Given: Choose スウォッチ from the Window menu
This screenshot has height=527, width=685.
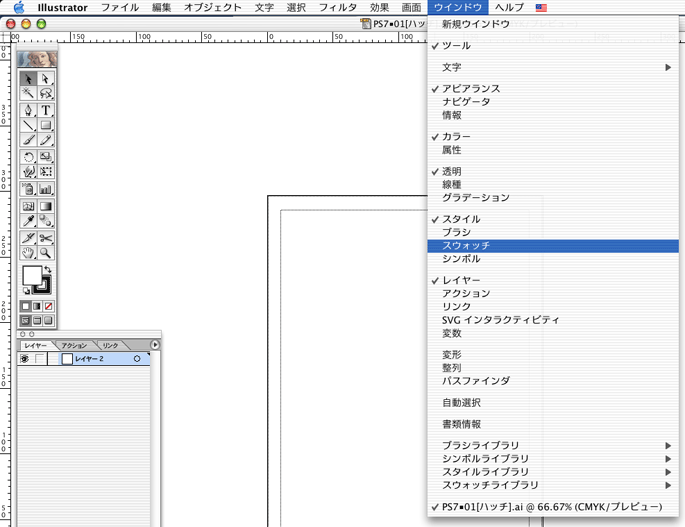Looking at the screenshot, I should 553,246.
